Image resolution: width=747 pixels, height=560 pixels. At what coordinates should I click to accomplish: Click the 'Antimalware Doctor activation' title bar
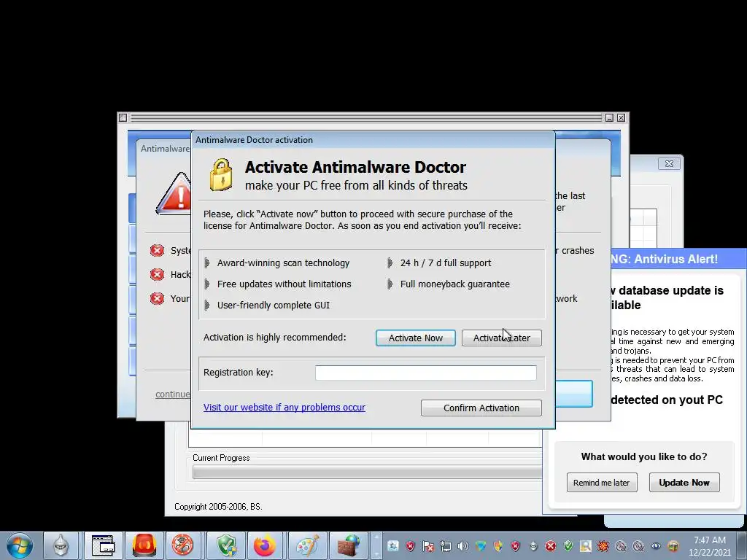pyautogui.click(x=373, y=140)
